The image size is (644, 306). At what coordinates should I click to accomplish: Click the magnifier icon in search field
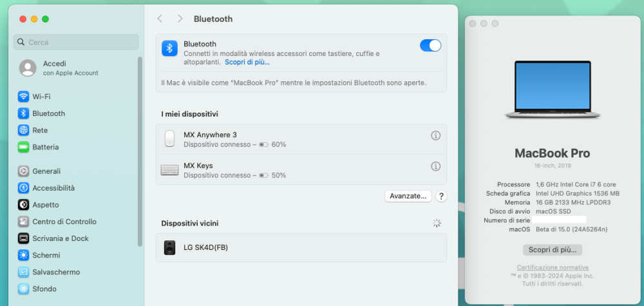click(21, 42)
